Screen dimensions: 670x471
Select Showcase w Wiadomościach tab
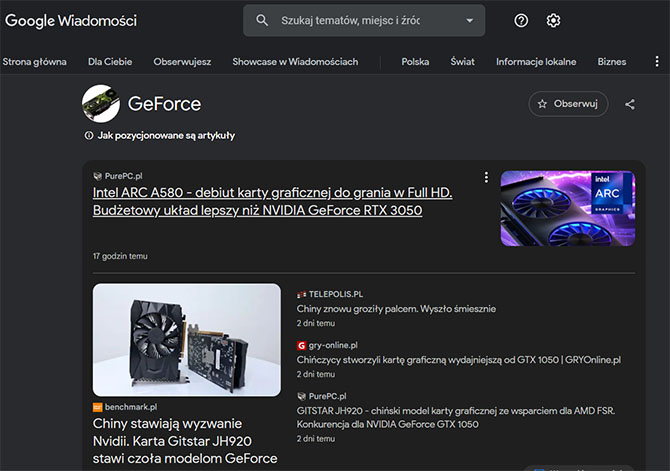coord(295,62)
